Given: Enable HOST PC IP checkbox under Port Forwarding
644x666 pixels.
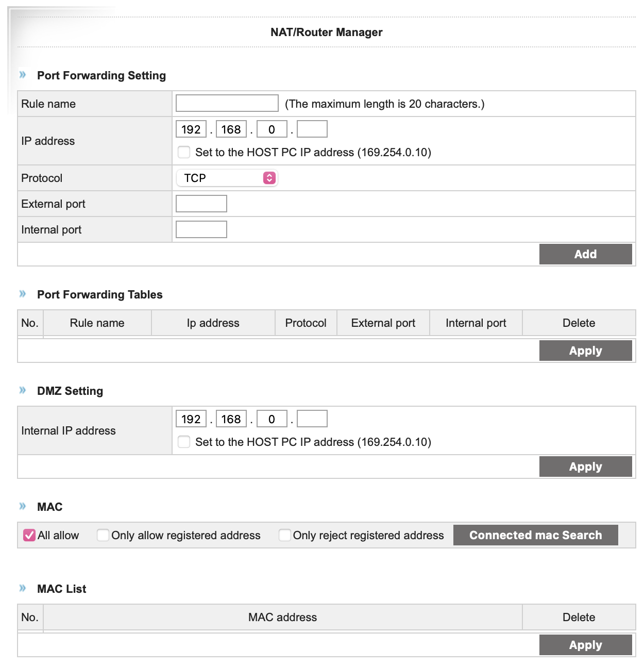Looking at the screenshot, I should point(184,152).
